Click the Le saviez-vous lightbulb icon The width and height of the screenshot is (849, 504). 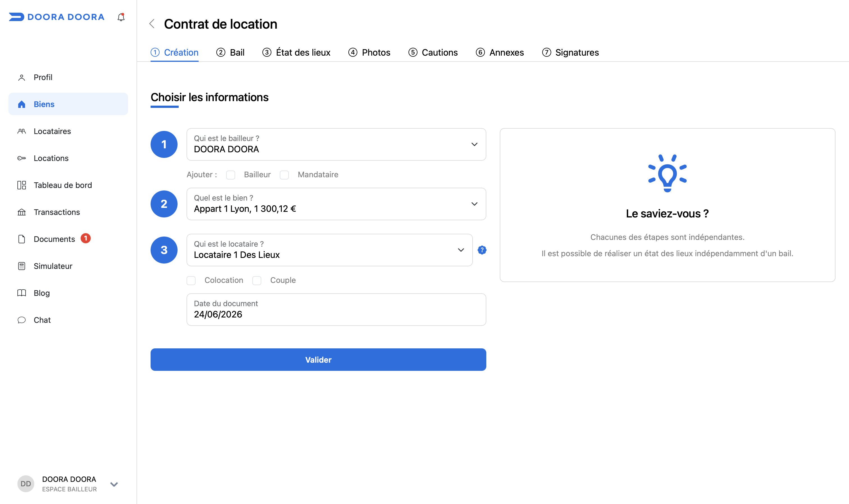(x=667, y=173)
